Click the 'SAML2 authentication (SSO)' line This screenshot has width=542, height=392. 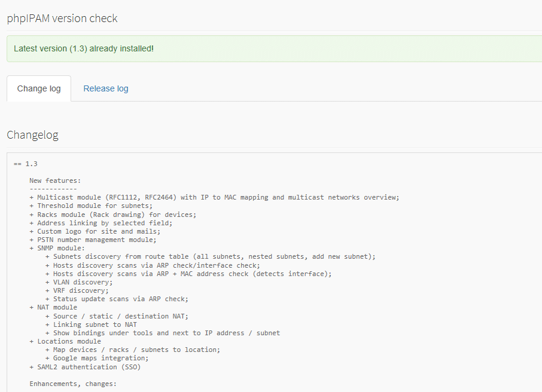point(86,367)
